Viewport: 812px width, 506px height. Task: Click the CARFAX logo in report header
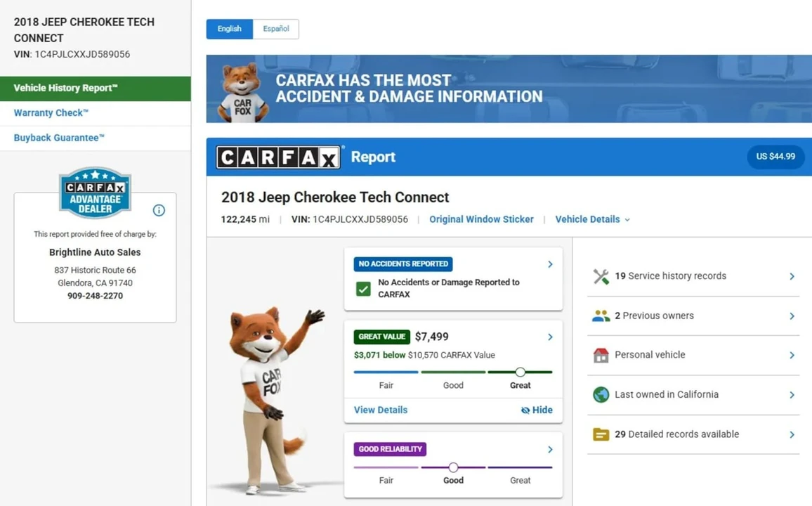[279, 157]
